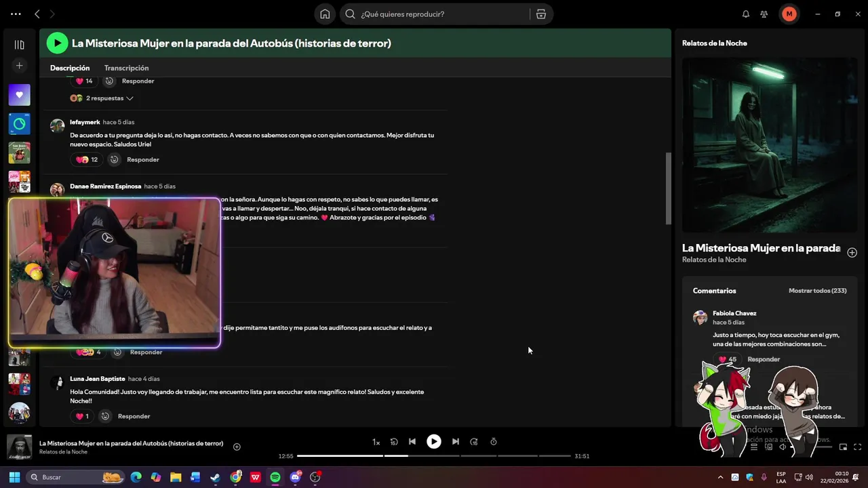This screenshot has width=868, height=488.
Task: Open the miniplayer icon
Action: (x=843, y=447)
